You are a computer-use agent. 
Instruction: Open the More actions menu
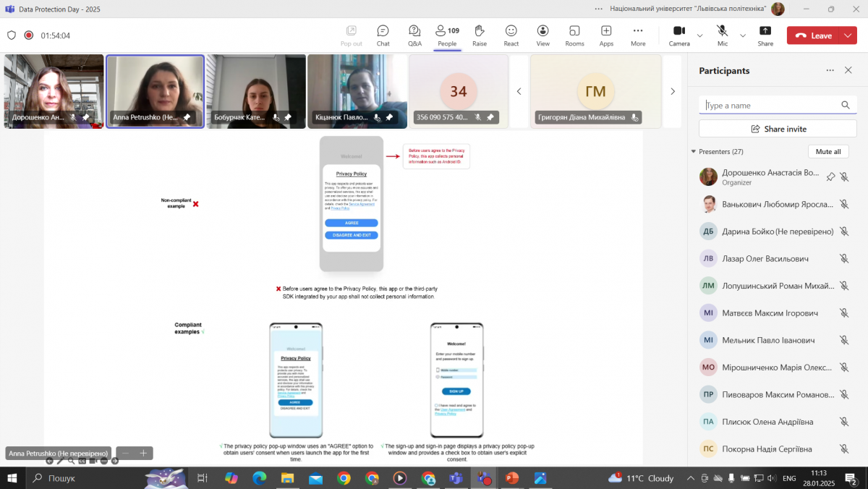pyautogui.click(x=637, y=35)
